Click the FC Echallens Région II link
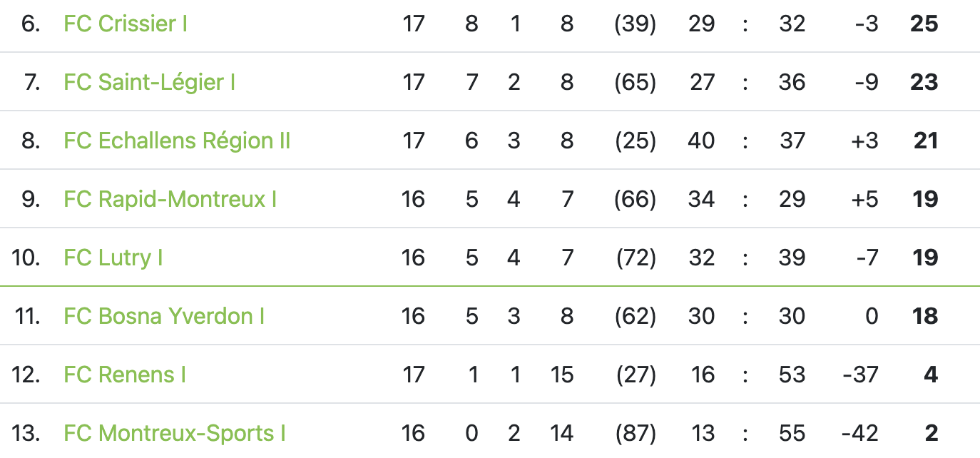The height and width of the screenshot is (458, 980). click(177, 141)
